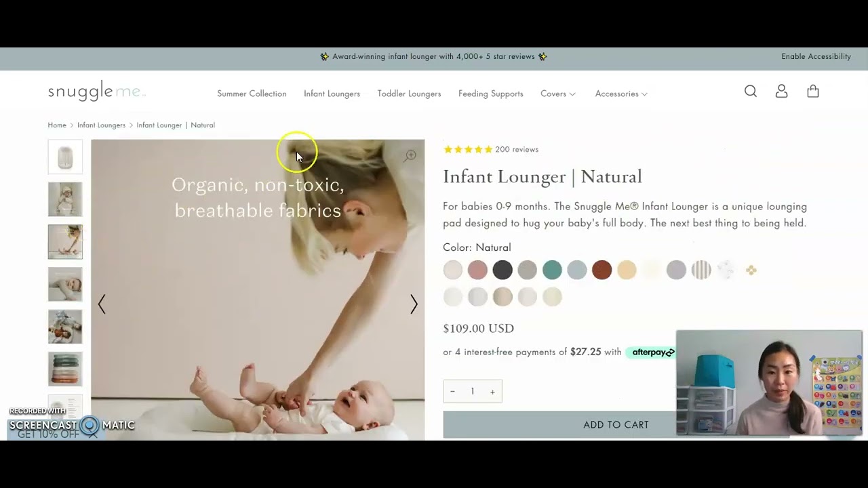Click the Infant Loungers breadcrumb link
The width and height of the screenshot is (868, 488).
[101, 125]
